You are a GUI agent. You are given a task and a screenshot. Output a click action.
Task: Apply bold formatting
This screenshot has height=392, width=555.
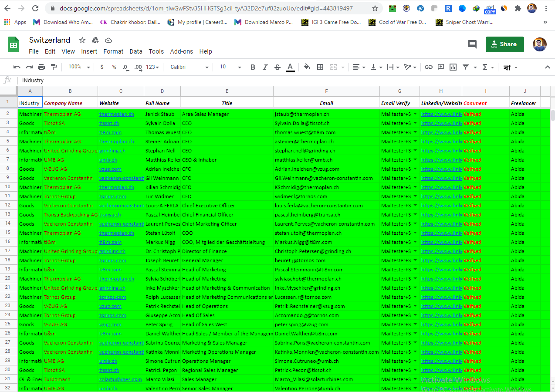[x=253, y=67]
